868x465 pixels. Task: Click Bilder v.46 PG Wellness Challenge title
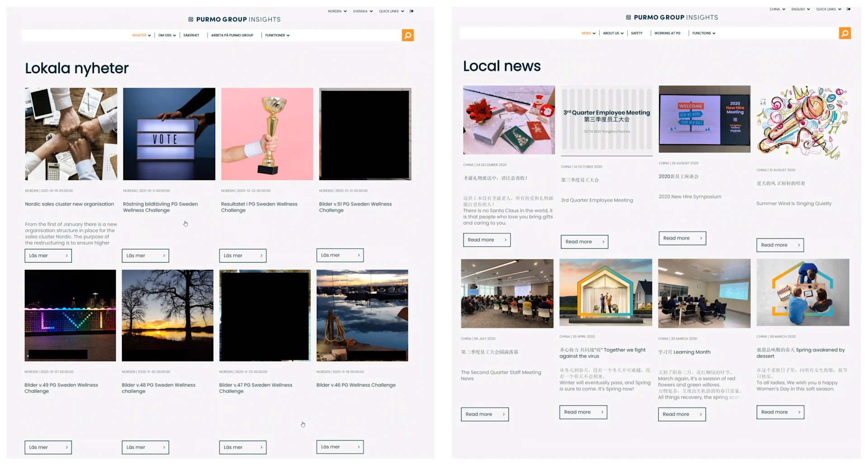click(x=356, y=385)
